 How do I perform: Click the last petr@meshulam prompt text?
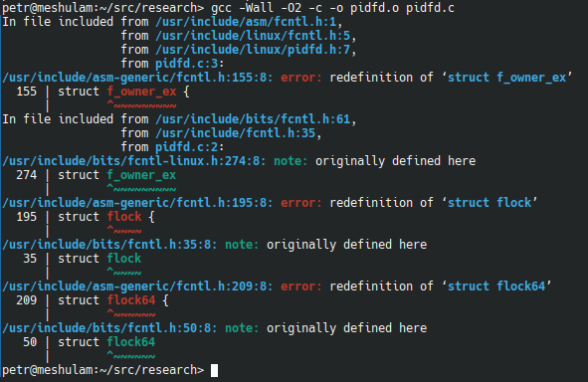103,370
